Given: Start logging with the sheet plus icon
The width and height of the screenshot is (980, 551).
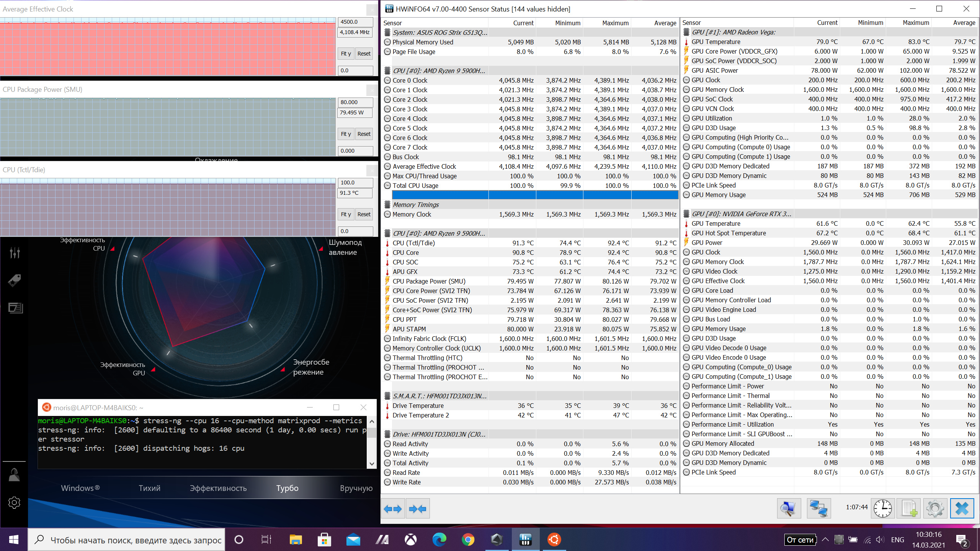Looking at the screenshot, I should tap(909, 509).
